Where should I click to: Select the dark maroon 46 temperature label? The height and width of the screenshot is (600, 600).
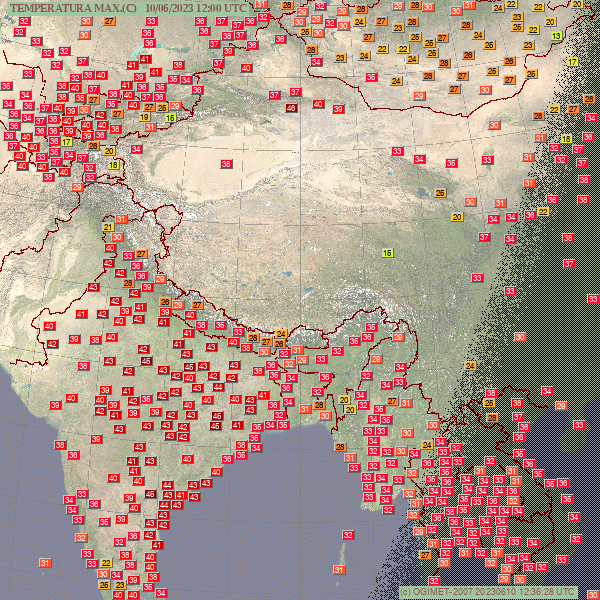291,108
